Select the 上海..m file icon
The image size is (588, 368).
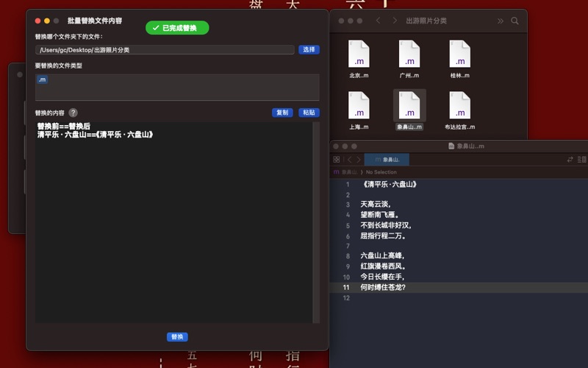359,105
